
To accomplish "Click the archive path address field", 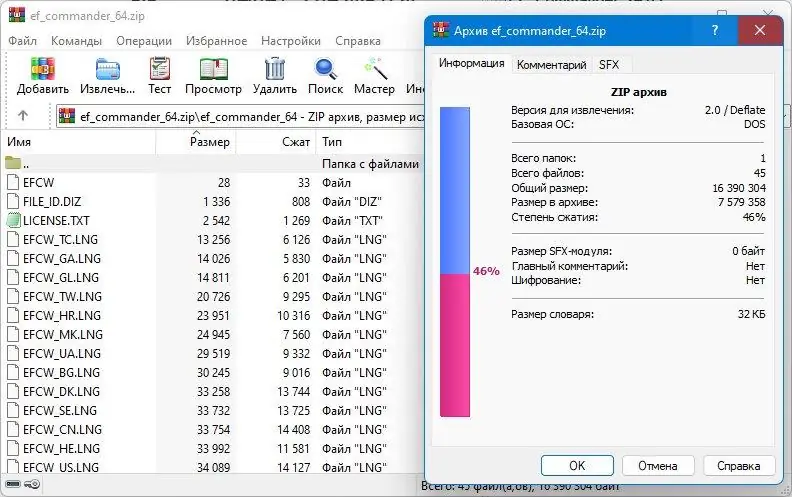I will pyautogui.click(x=241, y=117).
